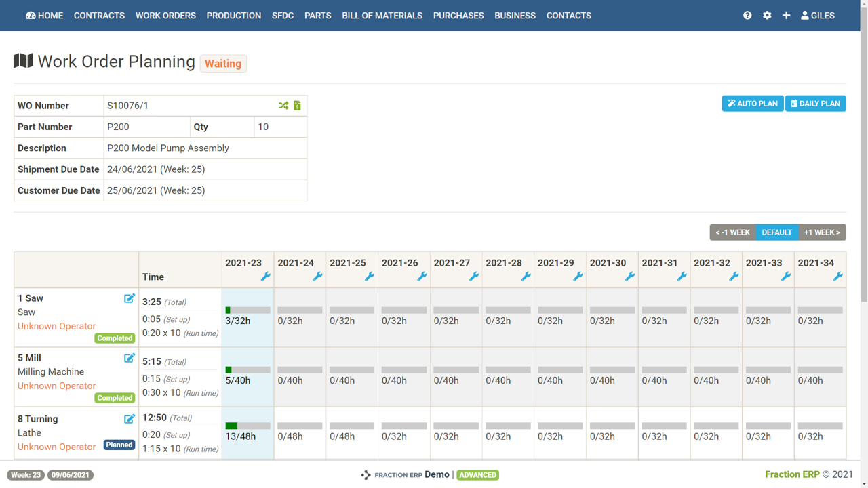
Task: Click the Auto Plan button
Action: coord(752,104)
